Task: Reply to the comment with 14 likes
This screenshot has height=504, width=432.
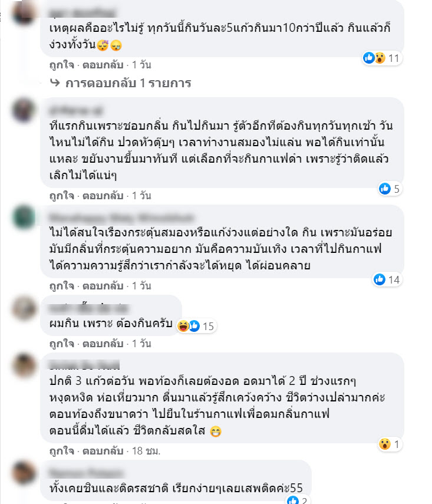Action: tap(103, 286)
